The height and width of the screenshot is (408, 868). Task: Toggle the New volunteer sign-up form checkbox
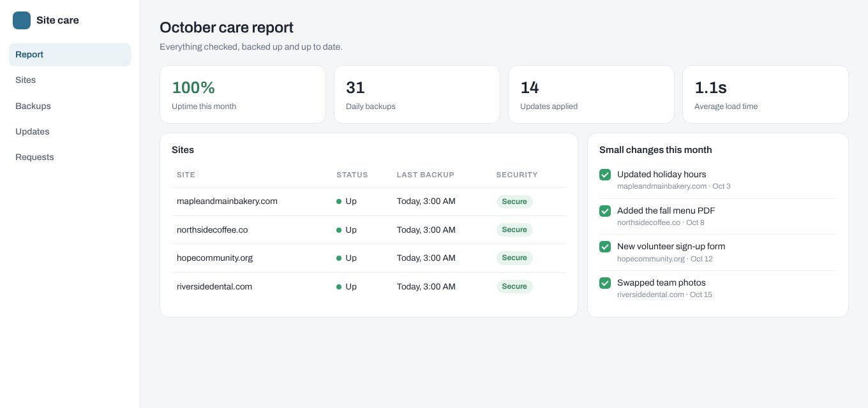605,247
